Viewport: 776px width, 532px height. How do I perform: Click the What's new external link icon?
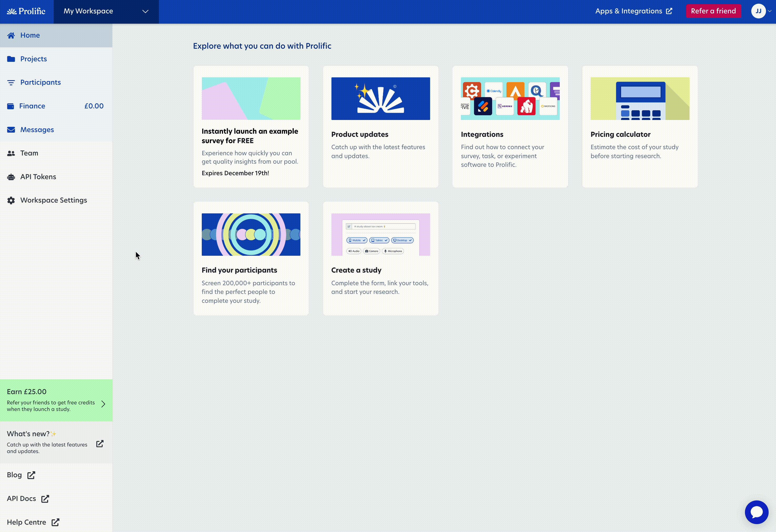(x=100, y=444)
